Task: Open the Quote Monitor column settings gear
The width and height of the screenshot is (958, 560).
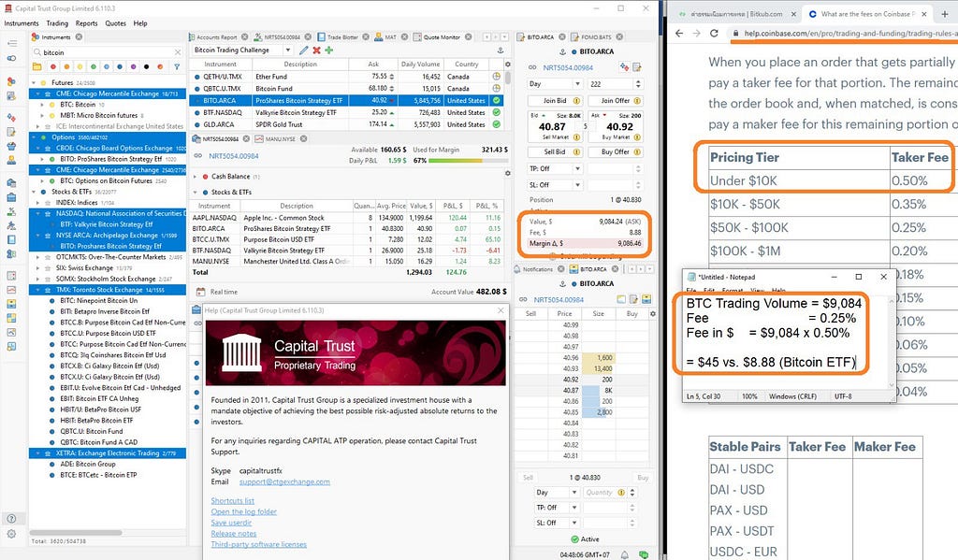Action: (507, 65)
